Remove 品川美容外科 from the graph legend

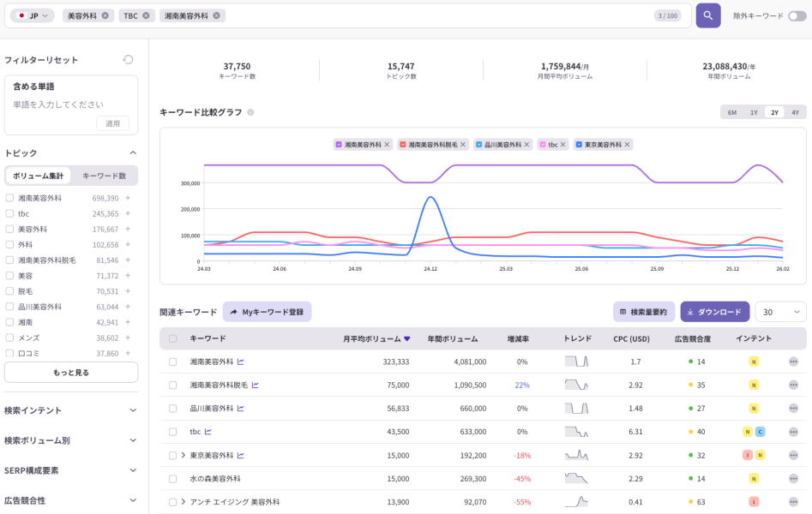pos(529,145)
